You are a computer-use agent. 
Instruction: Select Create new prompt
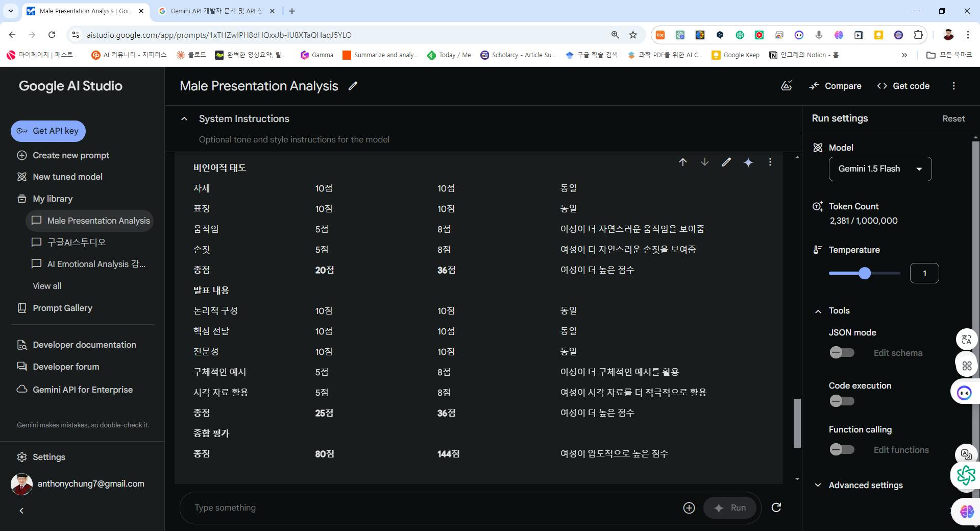(x=63, y=155)
